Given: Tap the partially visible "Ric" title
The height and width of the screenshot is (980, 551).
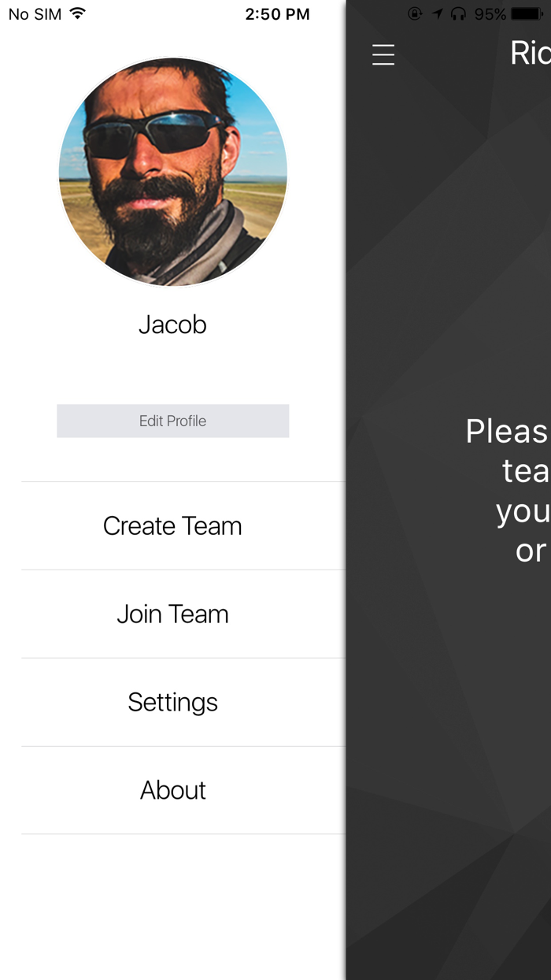Looking at the screenshot, I should point(530,54).
